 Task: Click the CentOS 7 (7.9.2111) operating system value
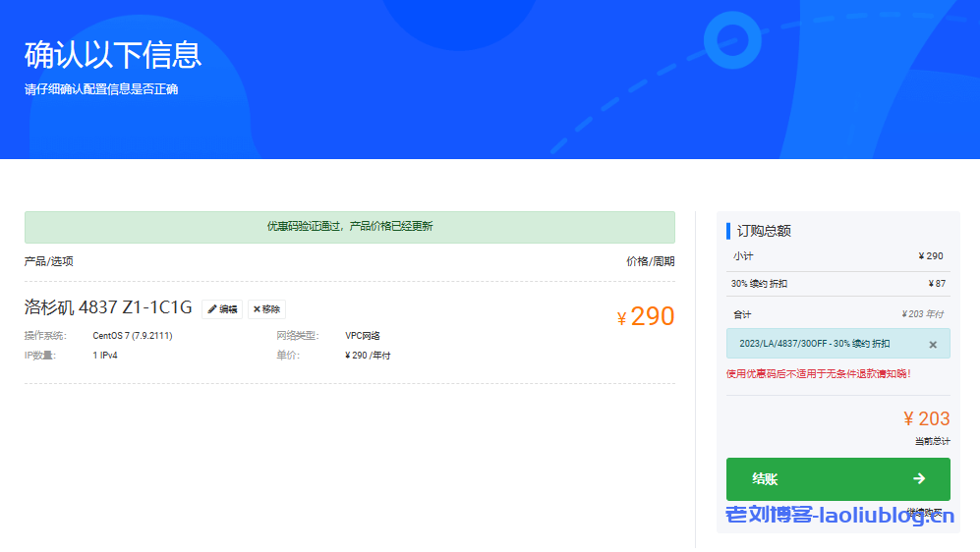tap(133, 336)
